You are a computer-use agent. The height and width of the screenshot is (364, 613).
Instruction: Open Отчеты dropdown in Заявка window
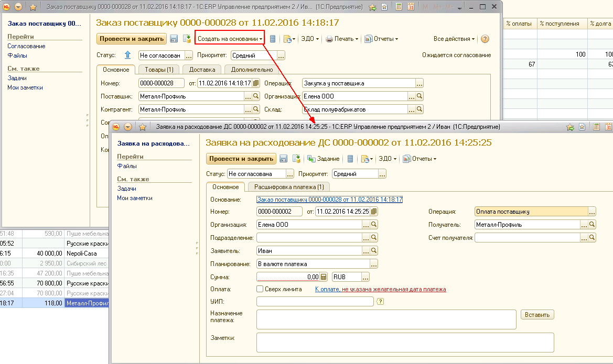[x=420, y=159]
